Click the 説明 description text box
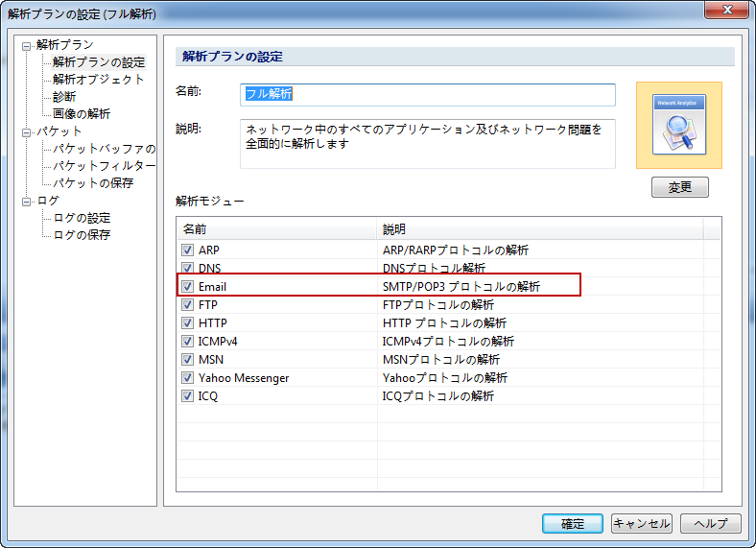 pos(427,143)
